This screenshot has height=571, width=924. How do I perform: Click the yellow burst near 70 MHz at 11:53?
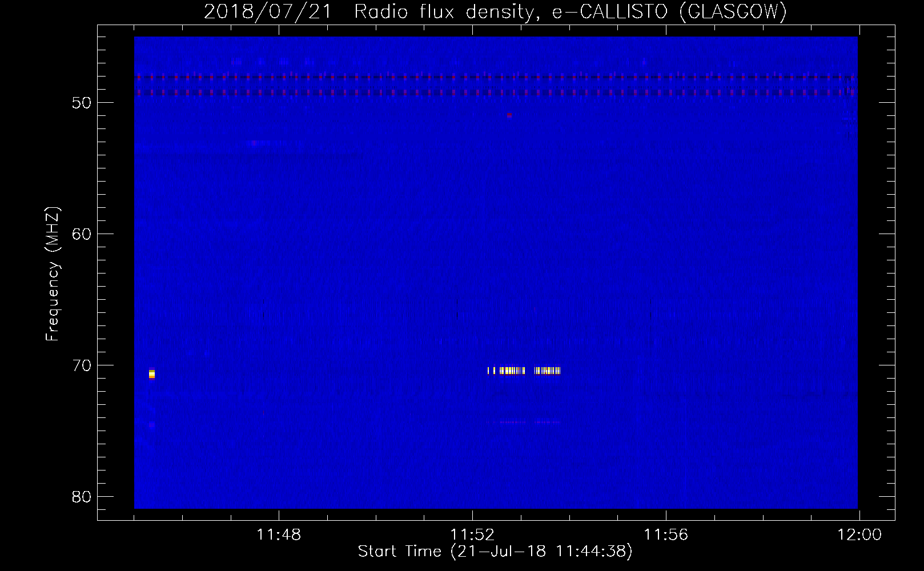[524, 371]
